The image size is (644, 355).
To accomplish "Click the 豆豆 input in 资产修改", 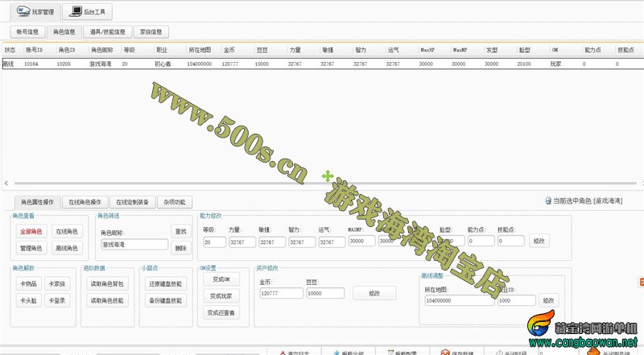I will pos(325,293).
